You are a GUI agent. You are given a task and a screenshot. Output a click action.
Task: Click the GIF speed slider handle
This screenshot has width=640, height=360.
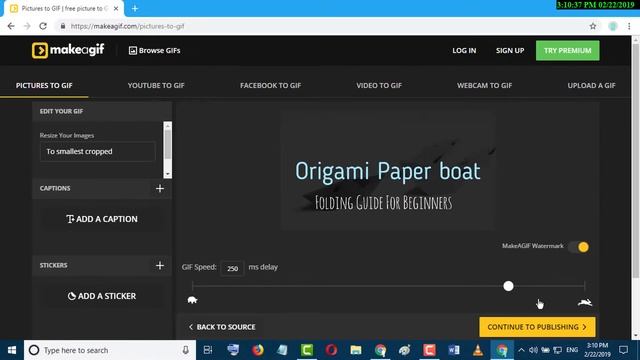pos(508,286)
